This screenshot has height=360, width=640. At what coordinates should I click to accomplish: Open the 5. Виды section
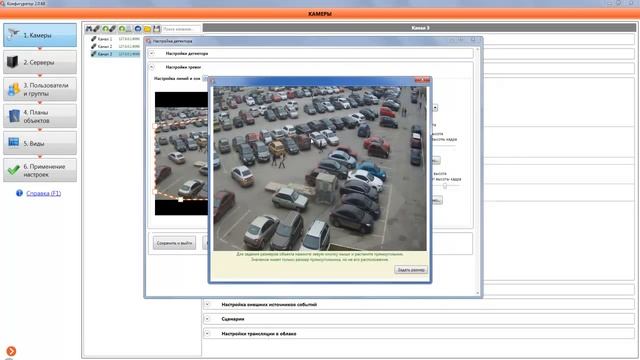[40, 143]
